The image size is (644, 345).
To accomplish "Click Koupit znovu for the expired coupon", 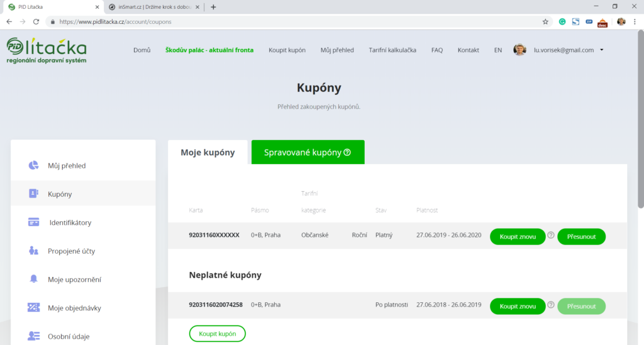I will pos(518,307).
